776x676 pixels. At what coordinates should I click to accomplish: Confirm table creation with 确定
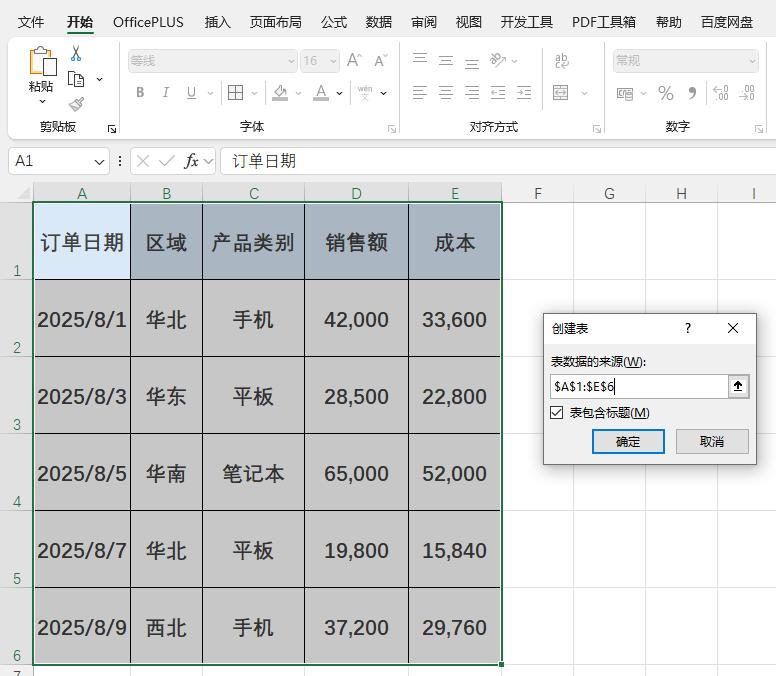pyautogui.click(x=628, y=441)
